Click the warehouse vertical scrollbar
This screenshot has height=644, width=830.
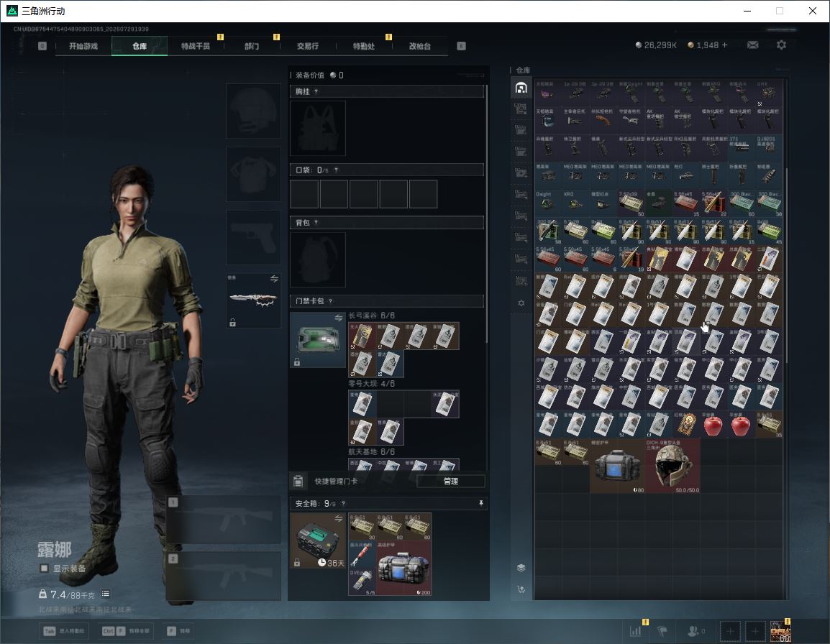(x=785, y=264)
